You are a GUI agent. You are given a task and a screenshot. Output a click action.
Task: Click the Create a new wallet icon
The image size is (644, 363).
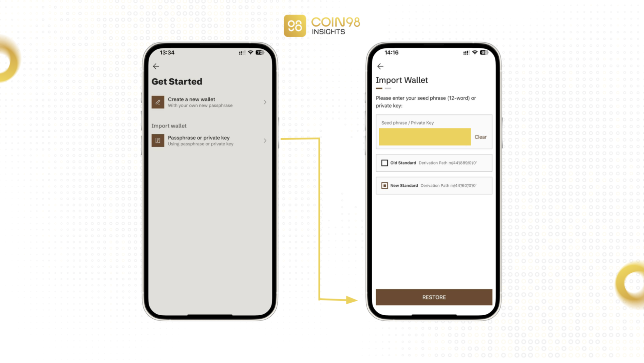tap(158, 102)
